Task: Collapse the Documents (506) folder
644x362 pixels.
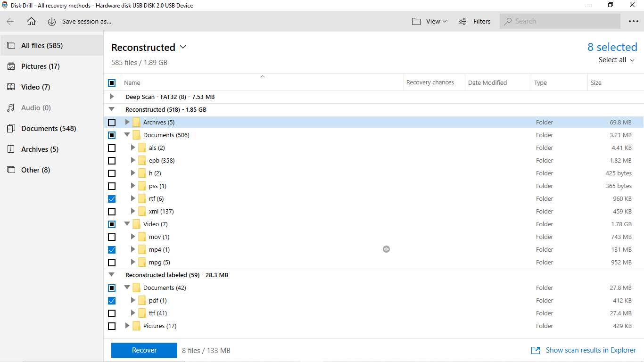Action: coord(127,135)
